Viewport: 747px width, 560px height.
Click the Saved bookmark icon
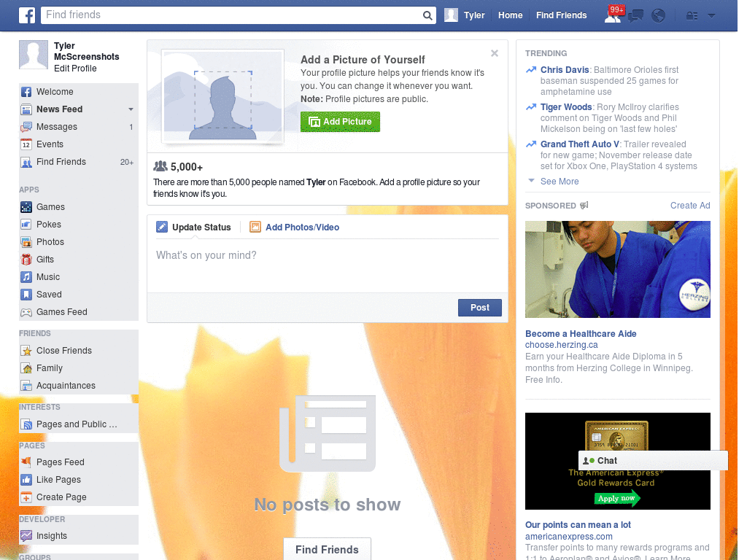coord(26,295)
